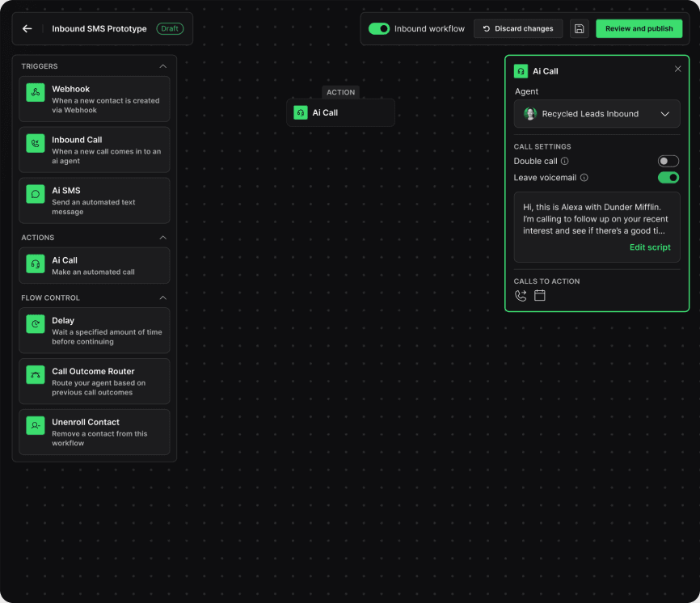Click the Ai SMS chat bubble icon
700x603 pixels.
36,194
